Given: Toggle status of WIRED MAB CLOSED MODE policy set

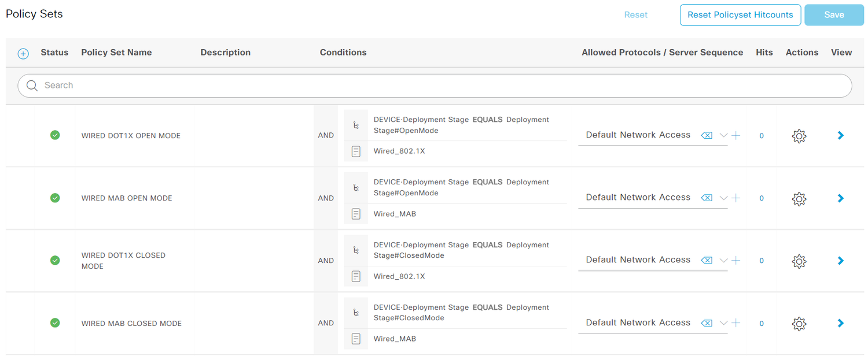Looking at the screenshot, I should [x=55, y=323].
